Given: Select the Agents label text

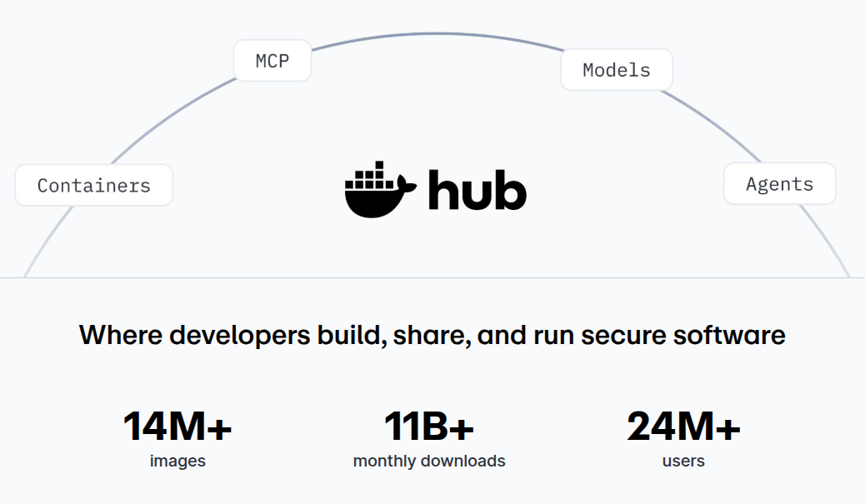Looking at the screenshot, I should coord(779,183).
